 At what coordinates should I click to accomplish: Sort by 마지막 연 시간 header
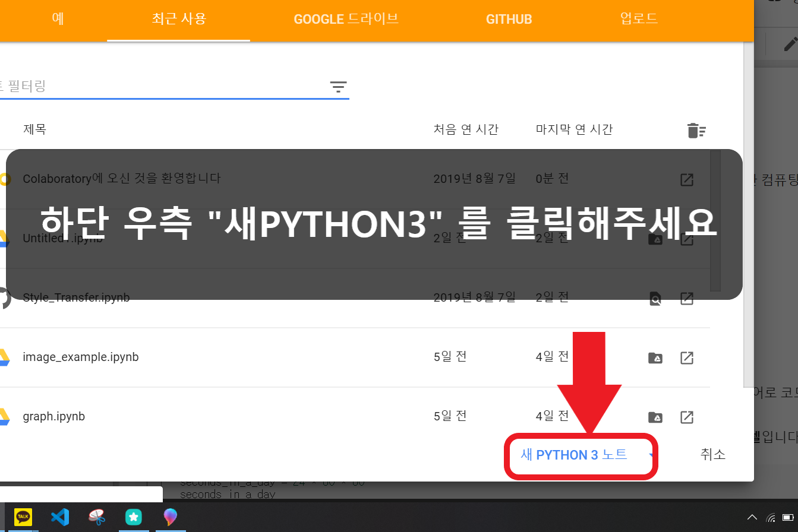(x=574, y=129)
